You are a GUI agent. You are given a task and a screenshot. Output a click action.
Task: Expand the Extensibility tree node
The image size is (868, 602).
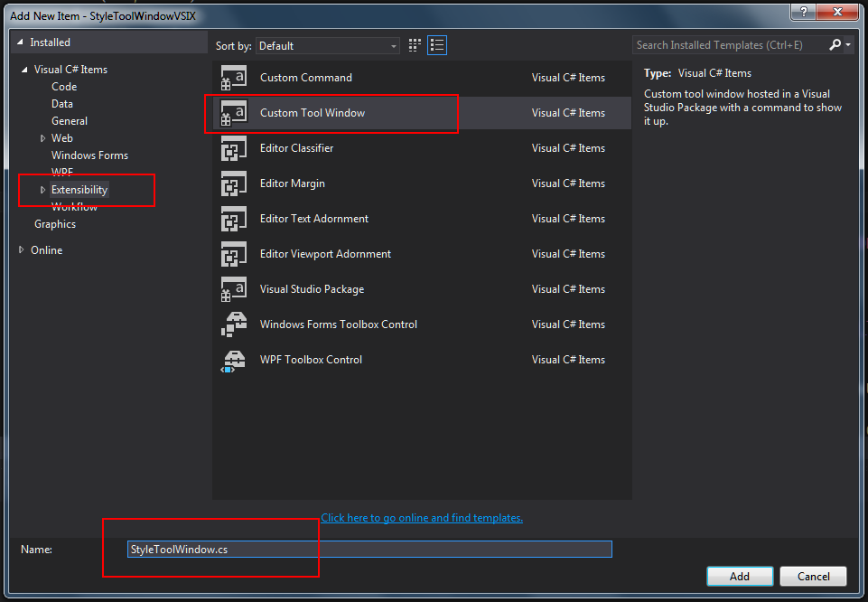click(42, 190)
